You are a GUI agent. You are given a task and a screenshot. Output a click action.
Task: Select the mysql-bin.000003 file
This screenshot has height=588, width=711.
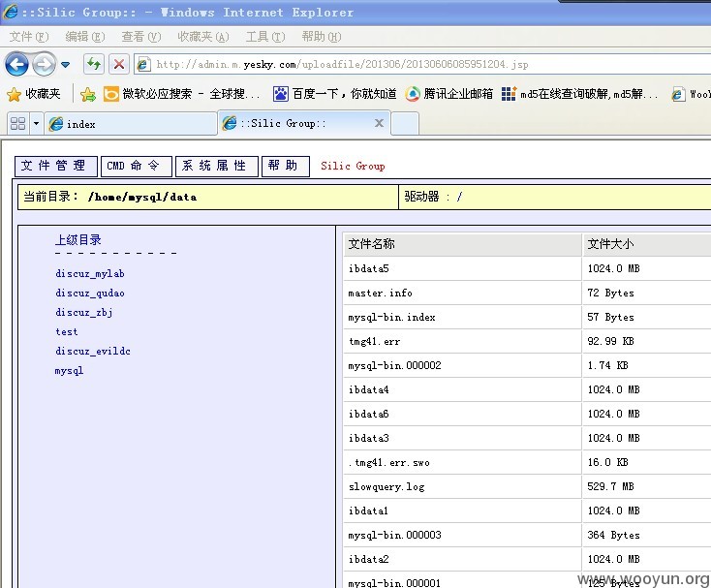(394, 535)
